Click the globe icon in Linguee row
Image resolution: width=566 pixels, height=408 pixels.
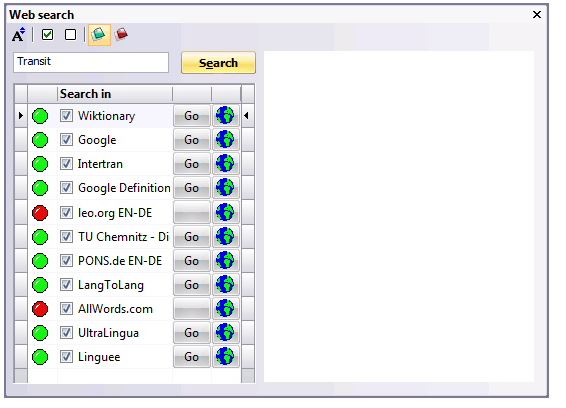225,357
